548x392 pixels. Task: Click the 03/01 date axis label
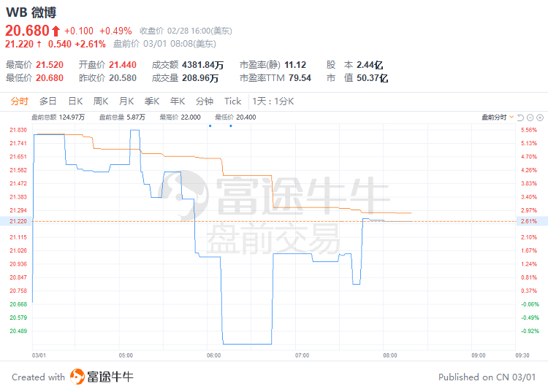39,356
